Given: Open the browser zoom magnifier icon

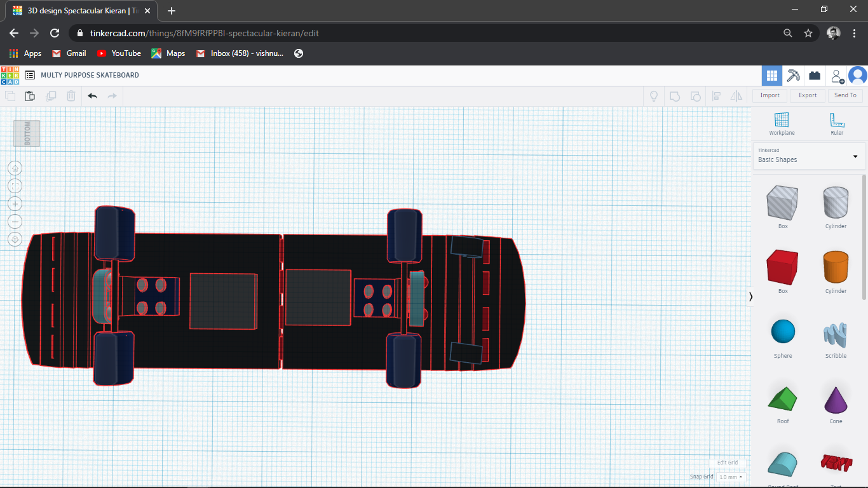Looking at the screenshot, I should pyautogui.click(x=787, y=33).
